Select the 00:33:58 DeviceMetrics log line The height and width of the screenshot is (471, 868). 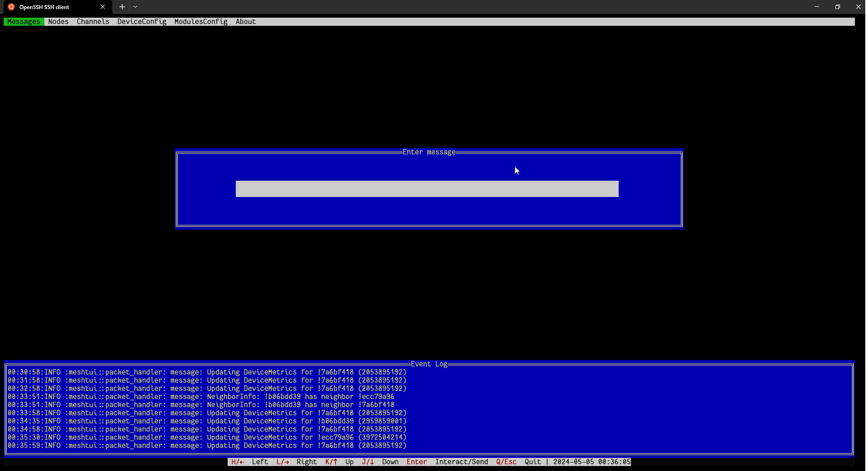(x=207, y=413)
